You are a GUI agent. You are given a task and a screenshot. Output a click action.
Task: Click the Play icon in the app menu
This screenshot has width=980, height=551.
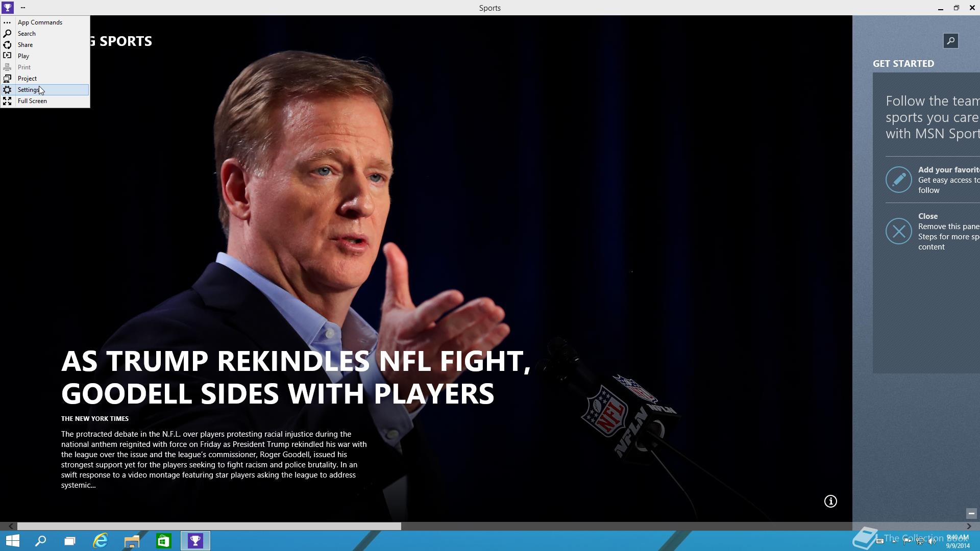[7, 56]
